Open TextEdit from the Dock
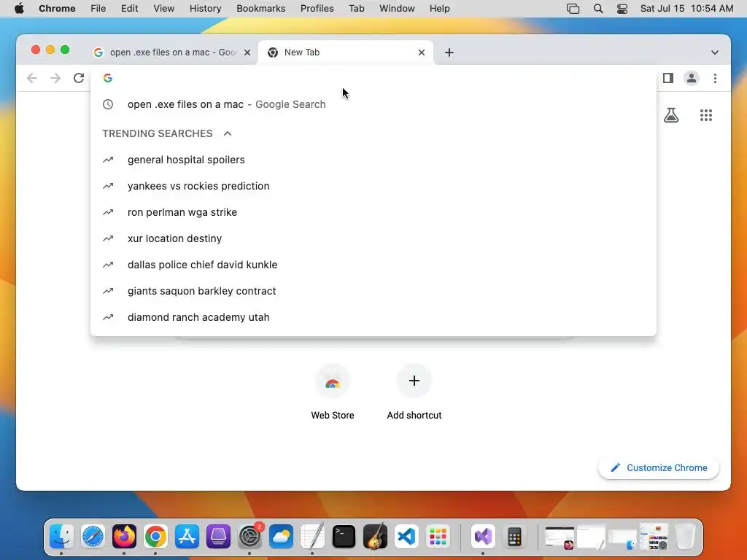This screenshot has height=560, width=747. pyautogui.click(x=312, y=537)
